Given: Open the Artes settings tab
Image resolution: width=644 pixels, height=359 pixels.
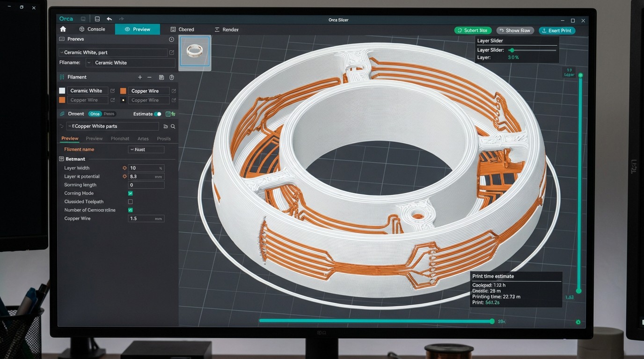Looking at the screenshot, I should coord(143,139).
